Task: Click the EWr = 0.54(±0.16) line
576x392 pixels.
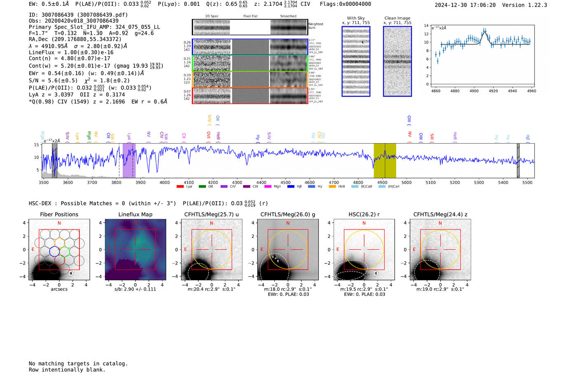Action: pos(86,73)
